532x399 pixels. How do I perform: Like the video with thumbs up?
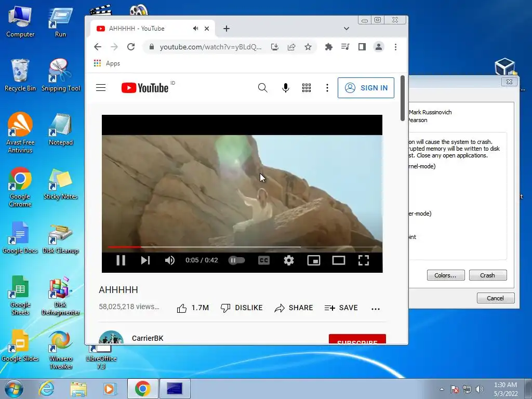[x=193, y=308]
